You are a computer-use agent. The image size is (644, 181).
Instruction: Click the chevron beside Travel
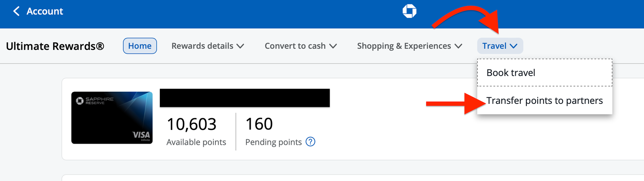[x=513, y=46]
